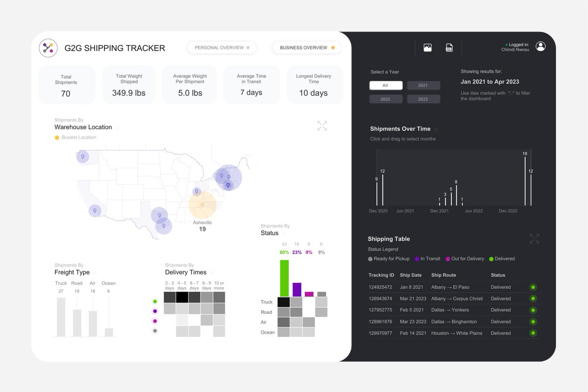This screenshot has height=392, width=588.
Task: Select the Truck bar in Freight Type chart
Action: (61, 317)
